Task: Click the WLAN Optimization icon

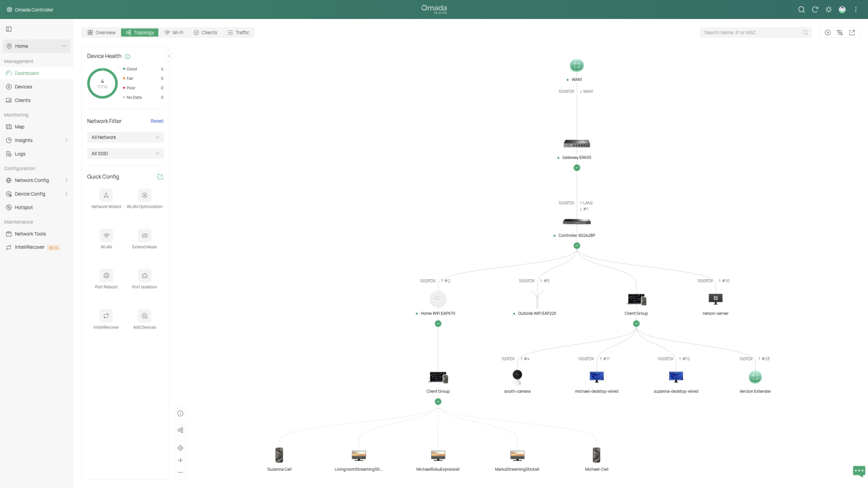Action: point(144,195)
